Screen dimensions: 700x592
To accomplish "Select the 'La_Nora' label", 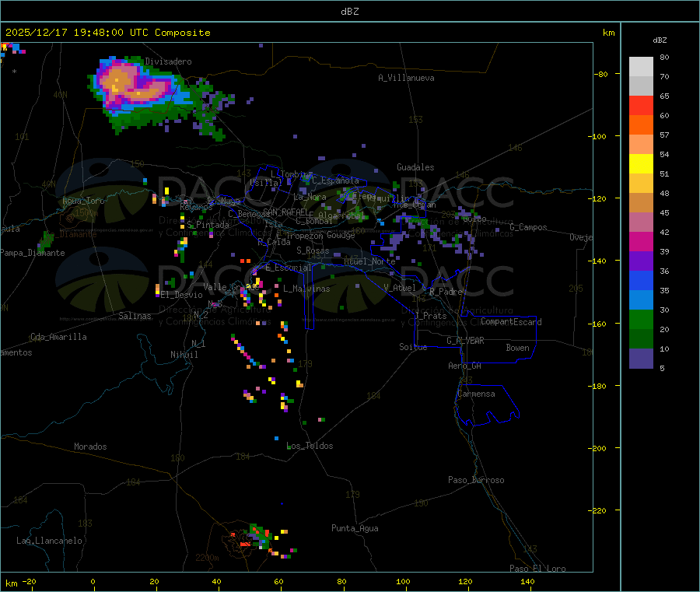I will tap(310, 198).
